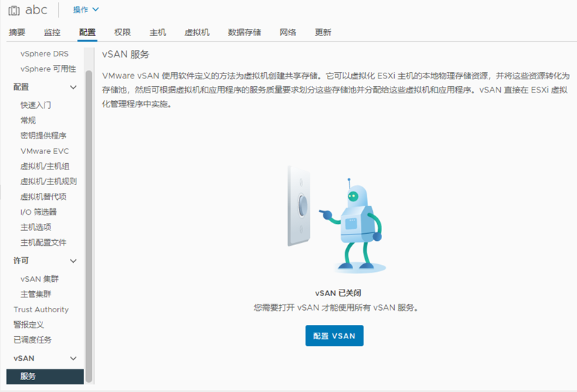Switch to the 监控 tab

[52, 32]
